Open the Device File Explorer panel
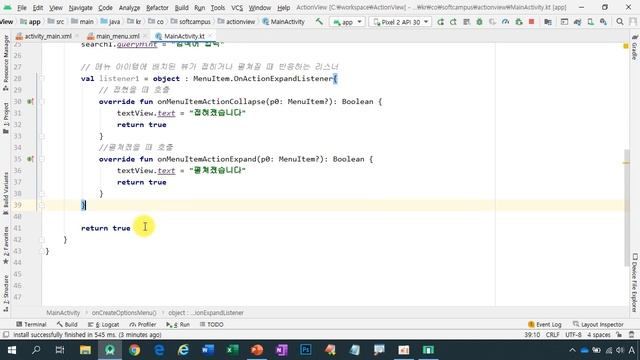 click(x=635, y=282)
